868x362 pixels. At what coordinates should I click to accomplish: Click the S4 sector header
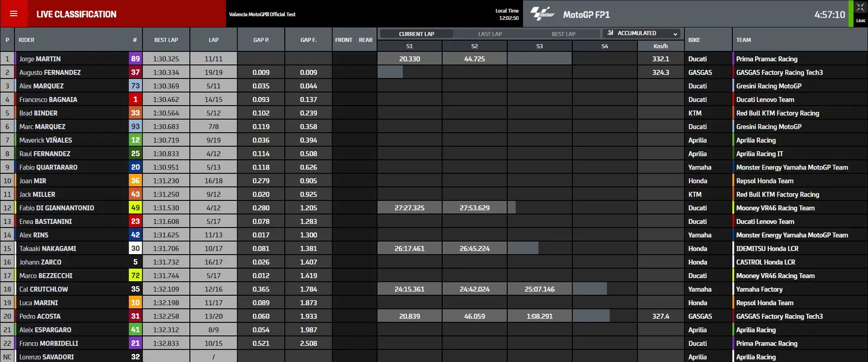(x=604, y=46)
